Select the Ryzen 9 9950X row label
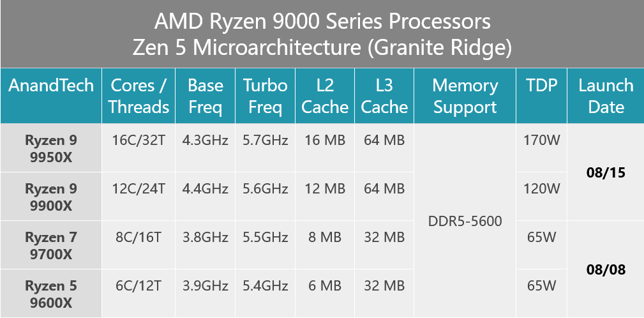The image size is (644, 318). pos(51,148)
